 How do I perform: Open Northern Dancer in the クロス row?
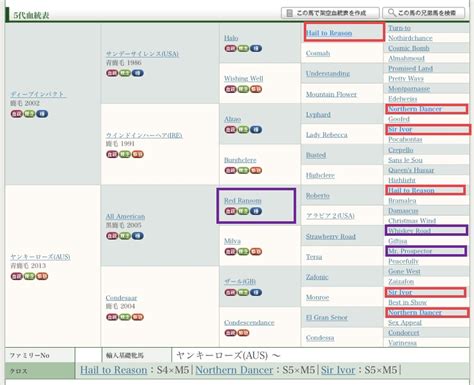click(x=234, y=370)
